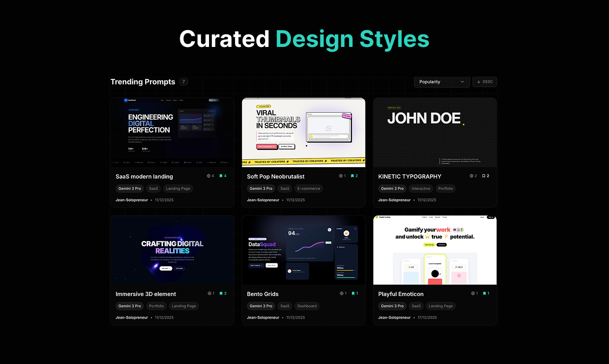
Task: Select the bookmark icon on Bento Grids card
Action: (353, 293)
